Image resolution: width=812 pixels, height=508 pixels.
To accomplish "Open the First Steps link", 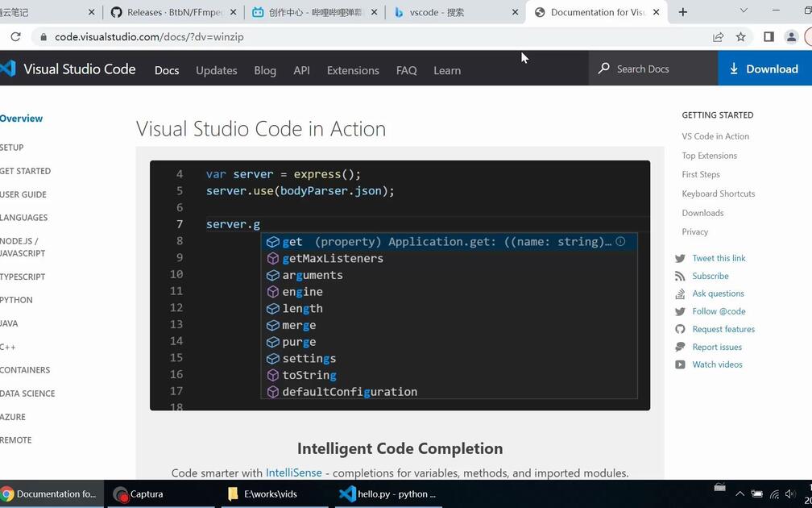I will (x=701, y=175).
